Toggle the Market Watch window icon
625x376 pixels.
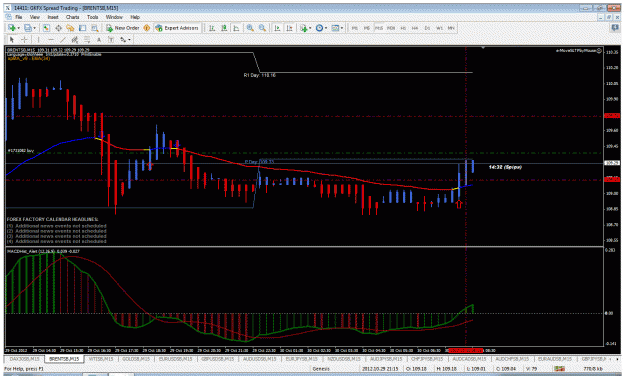[x=46, y=28]
